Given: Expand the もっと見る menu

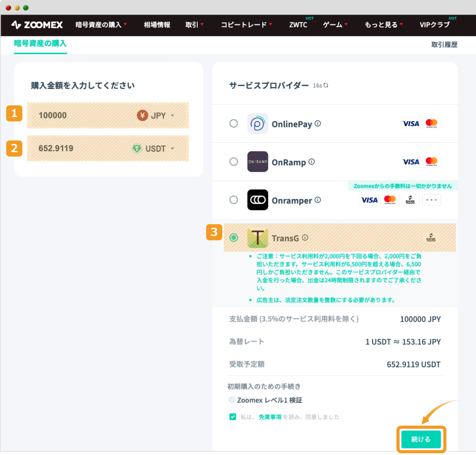Looking at the screenshot, I should (x=383, y=25).
